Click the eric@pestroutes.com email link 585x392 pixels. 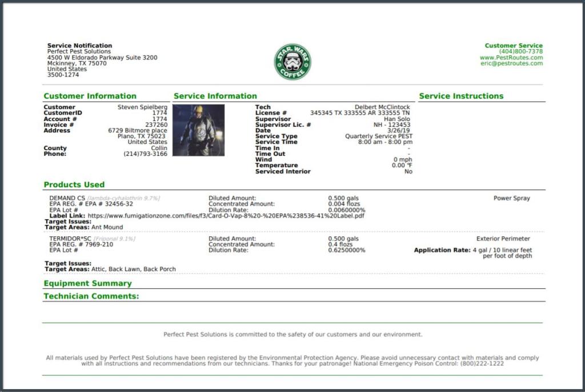[511, 63]
